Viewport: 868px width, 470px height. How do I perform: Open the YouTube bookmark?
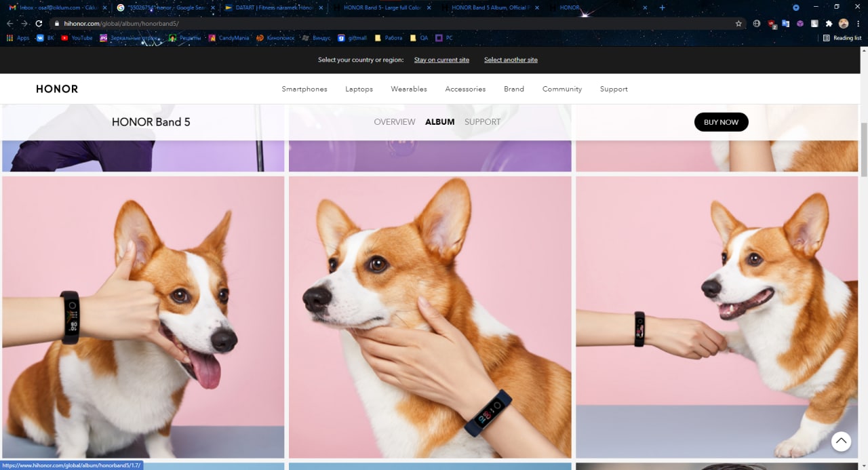pos(77,38)
